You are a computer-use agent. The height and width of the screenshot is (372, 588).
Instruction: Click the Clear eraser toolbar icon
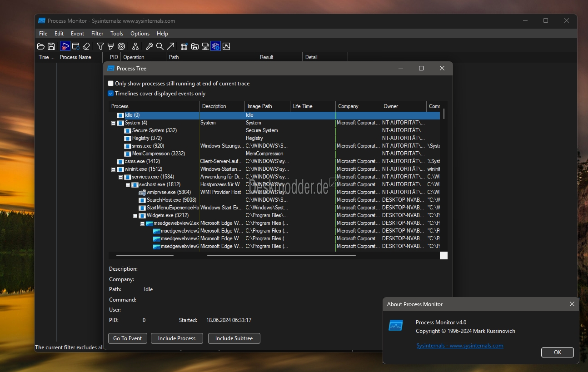click(86, 46)
